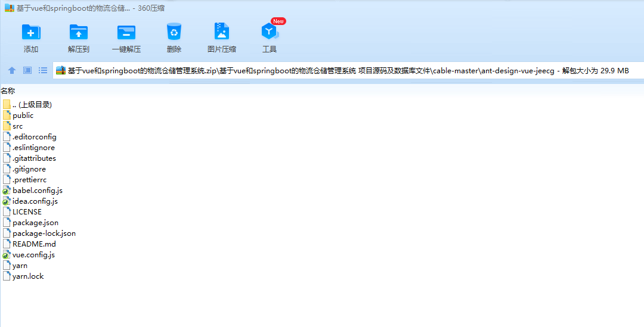Select the README.md file
Image resolution: width=644 pixels, height=327 pixels.
point(29,244)
